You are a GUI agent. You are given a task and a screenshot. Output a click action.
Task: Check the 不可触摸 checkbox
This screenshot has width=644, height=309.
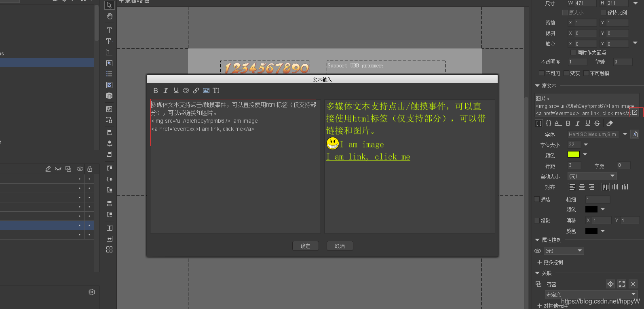pyautogui.click(x=586, y=73)
